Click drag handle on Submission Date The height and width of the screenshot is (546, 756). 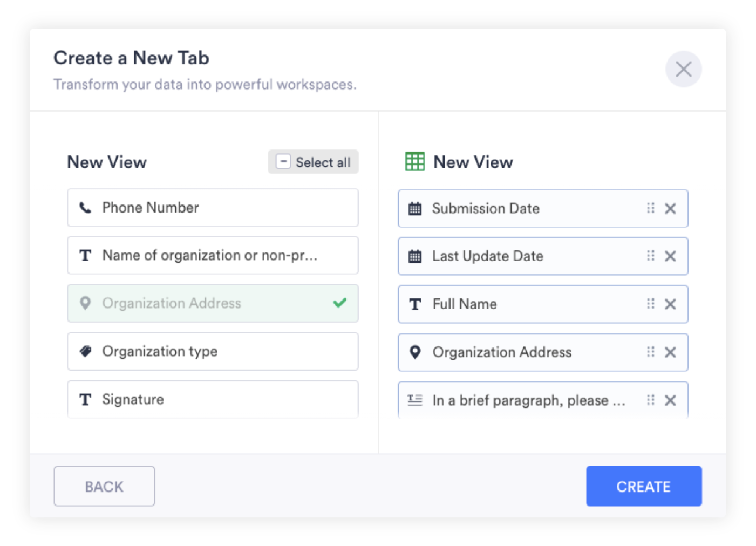click(651, 208)
